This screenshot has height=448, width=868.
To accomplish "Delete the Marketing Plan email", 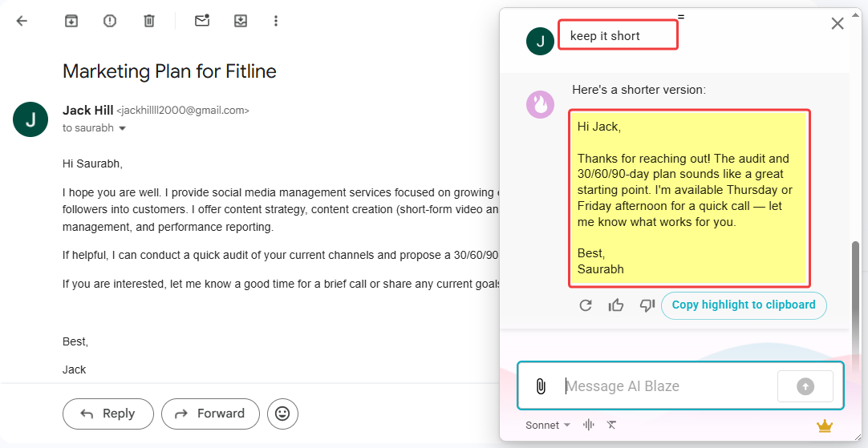I will [x=149, y=22].
